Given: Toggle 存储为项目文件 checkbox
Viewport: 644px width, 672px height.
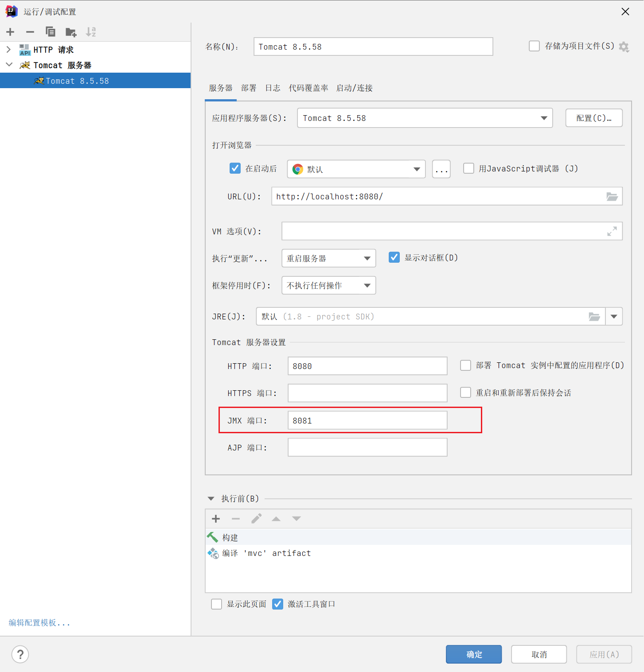Looking at the screenshot, I should (x=534, y=46).
